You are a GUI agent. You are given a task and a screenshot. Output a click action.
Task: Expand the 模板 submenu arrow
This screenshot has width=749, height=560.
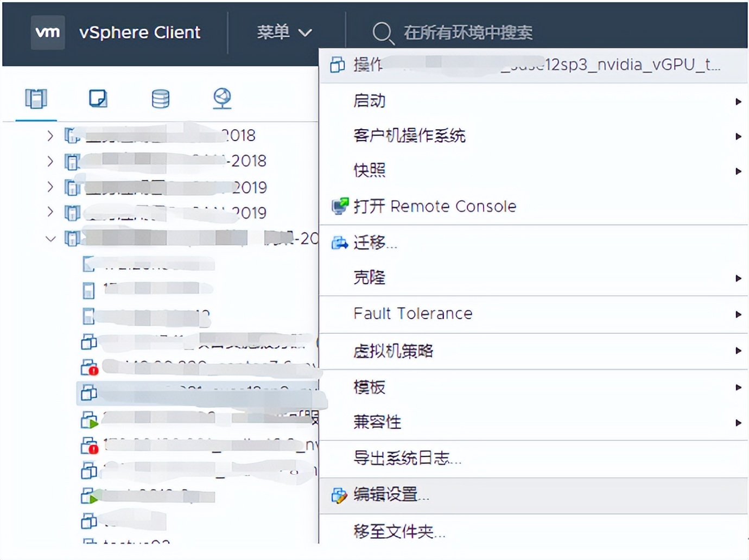click(738, 387)
